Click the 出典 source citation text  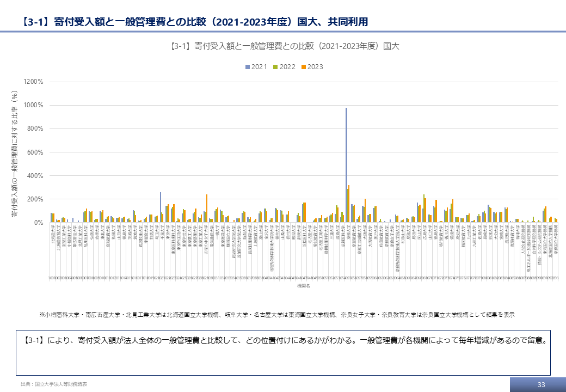(x=53, y=384)
